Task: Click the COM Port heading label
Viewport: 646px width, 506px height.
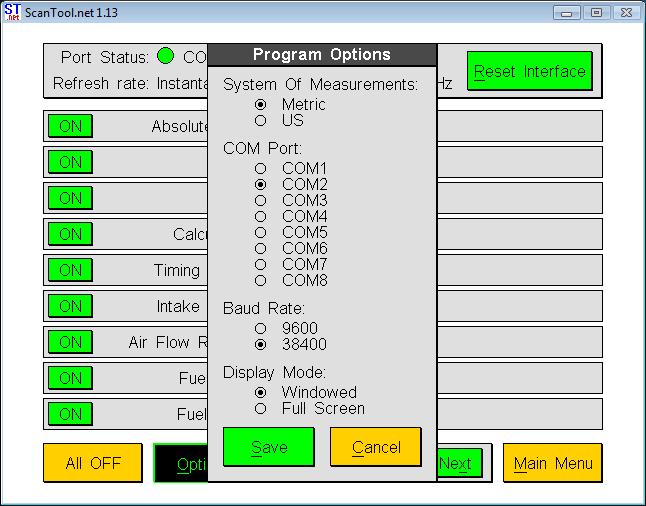Action: tap(262, 148)
